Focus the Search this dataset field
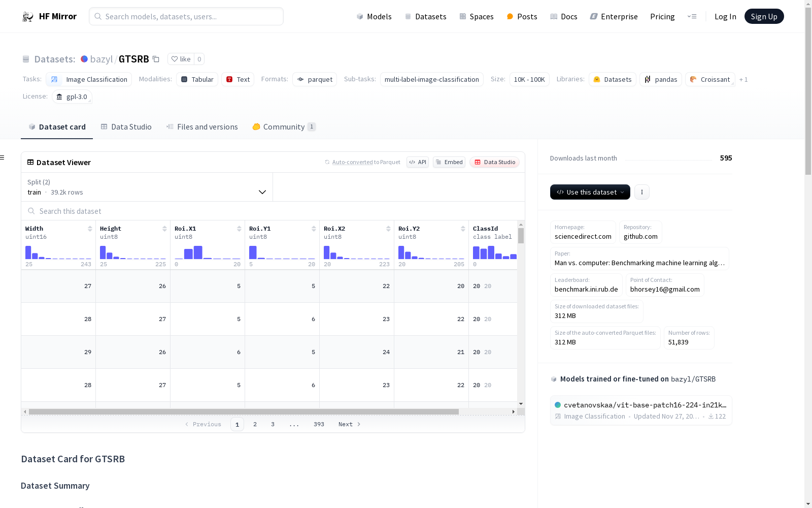The image size is (812, 508). pos(273,211)
